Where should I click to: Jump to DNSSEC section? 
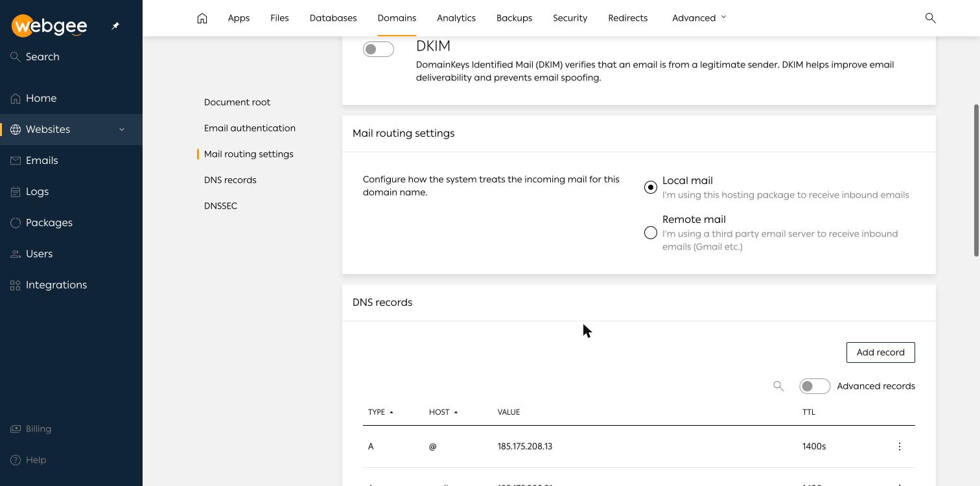click(220, 206)
